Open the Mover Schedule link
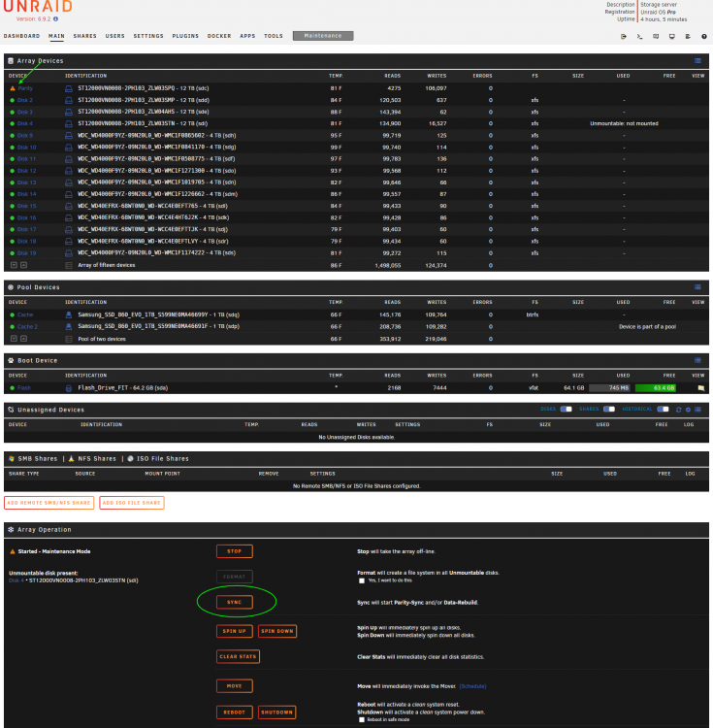713x728 pixels. click(x=472, y=686)
